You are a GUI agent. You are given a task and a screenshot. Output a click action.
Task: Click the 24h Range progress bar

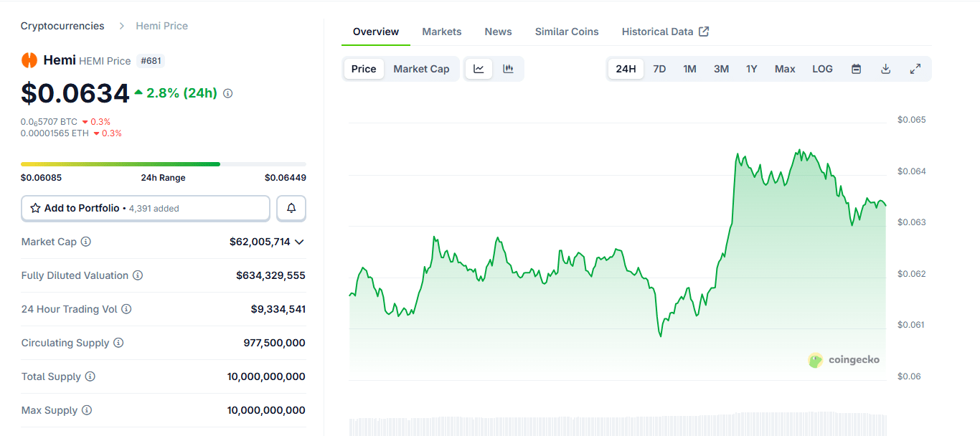pos(164,164)
